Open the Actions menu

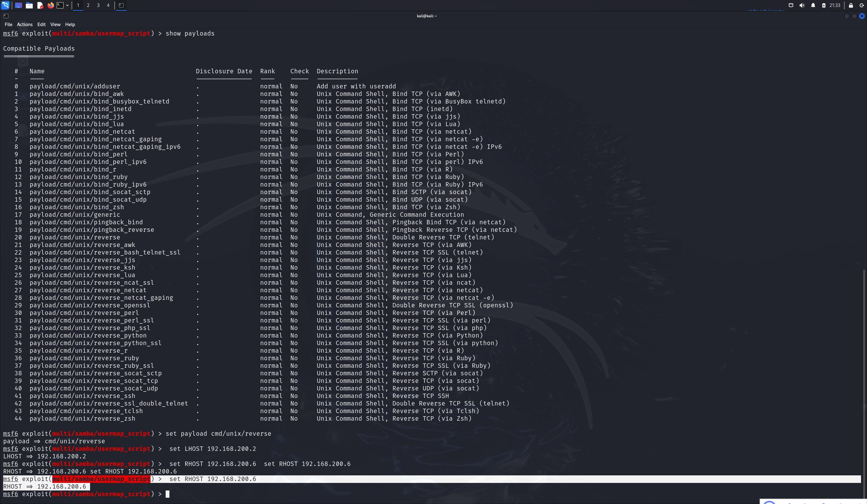25,25
